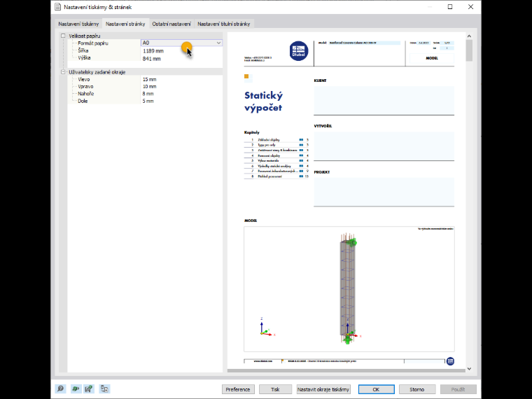This screenshot has height=399, width=532.
Task: Click the load default settings icon
Action: click(x=76, y=388)
